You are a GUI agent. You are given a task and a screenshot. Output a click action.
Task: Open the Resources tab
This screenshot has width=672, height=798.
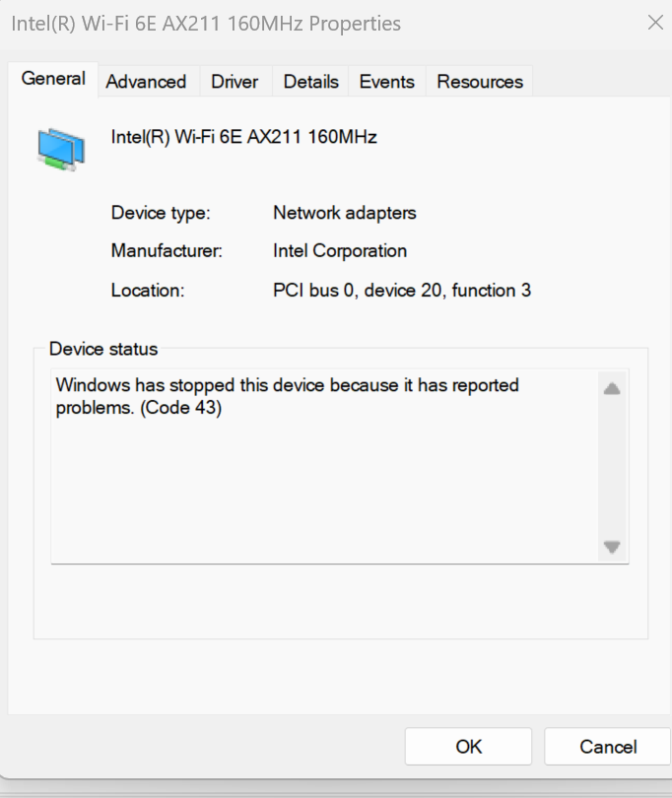click(480, 82)
